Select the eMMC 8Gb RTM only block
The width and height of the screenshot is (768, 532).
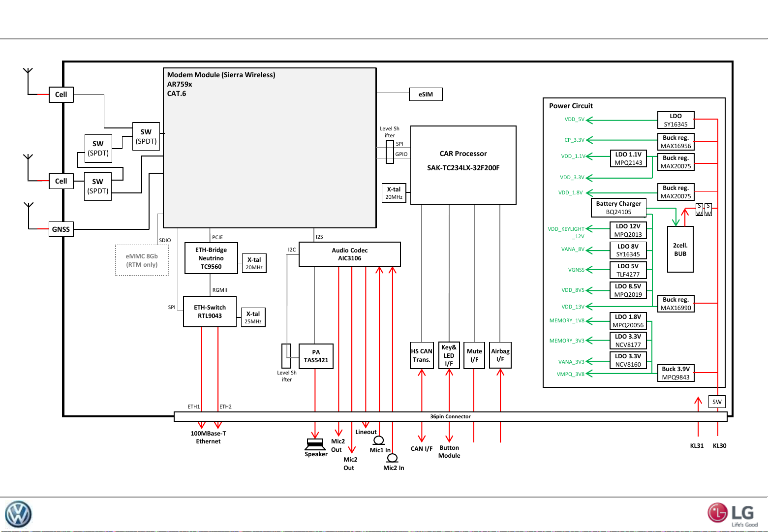click(142, 260)
